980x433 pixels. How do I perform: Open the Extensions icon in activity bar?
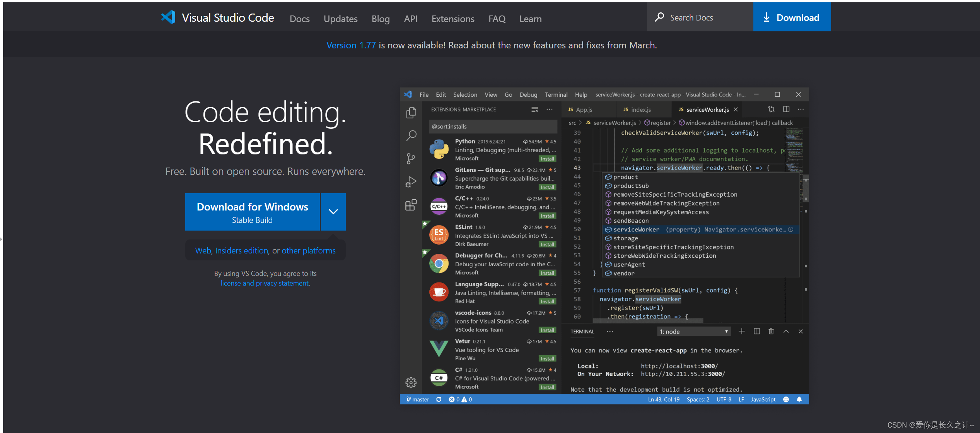coord(411,205)
